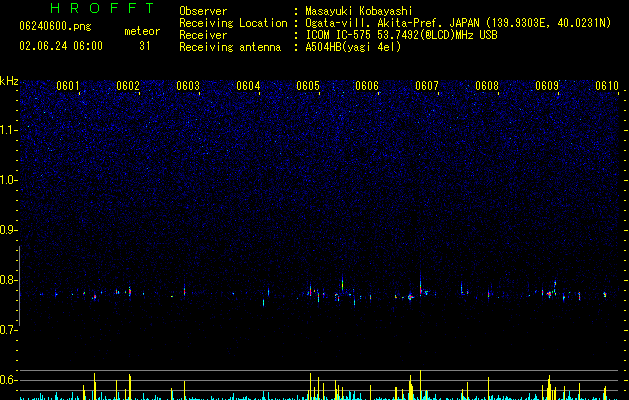Click the 0601 time marker

coord(67,86)
